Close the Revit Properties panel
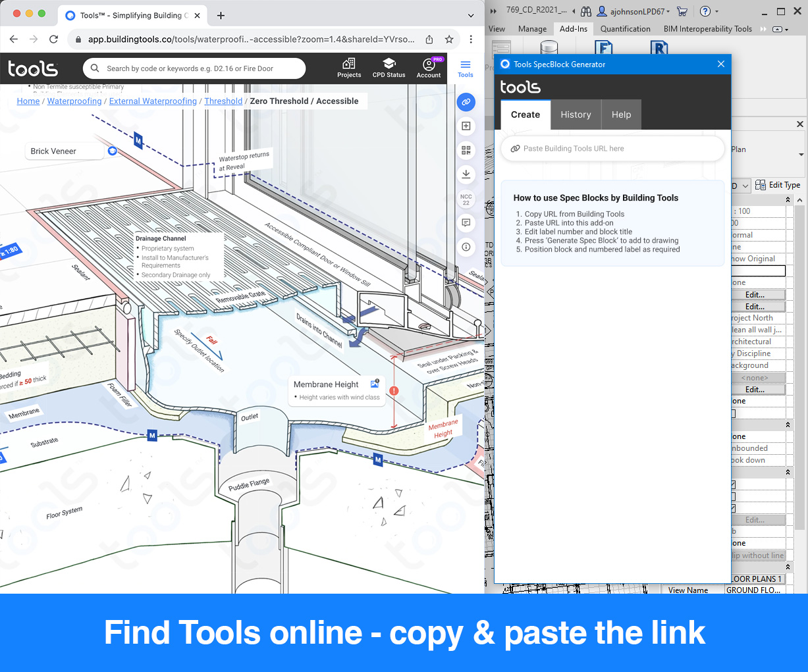Image resolution: width=808 pixels, height=672 pixels. (800, 124)
